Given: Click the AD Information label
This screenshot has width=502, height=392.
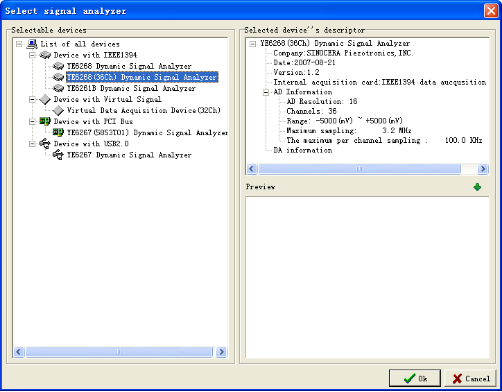Looking at the screenshot, I should 303,92.
